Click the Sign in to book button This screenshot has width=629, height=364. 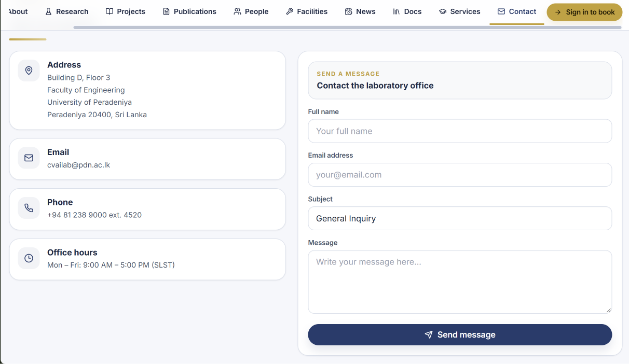[x=584, y=12]
